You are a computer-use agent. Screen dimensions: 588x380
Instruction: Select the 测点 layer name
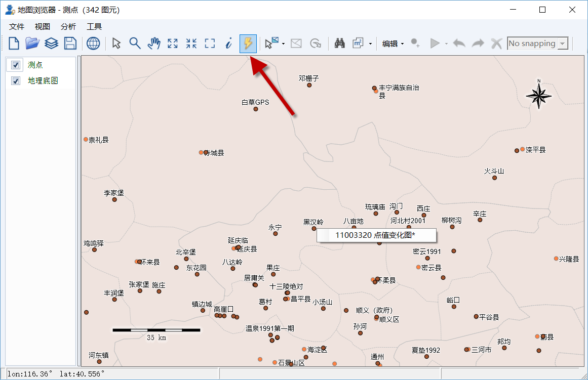35,65
